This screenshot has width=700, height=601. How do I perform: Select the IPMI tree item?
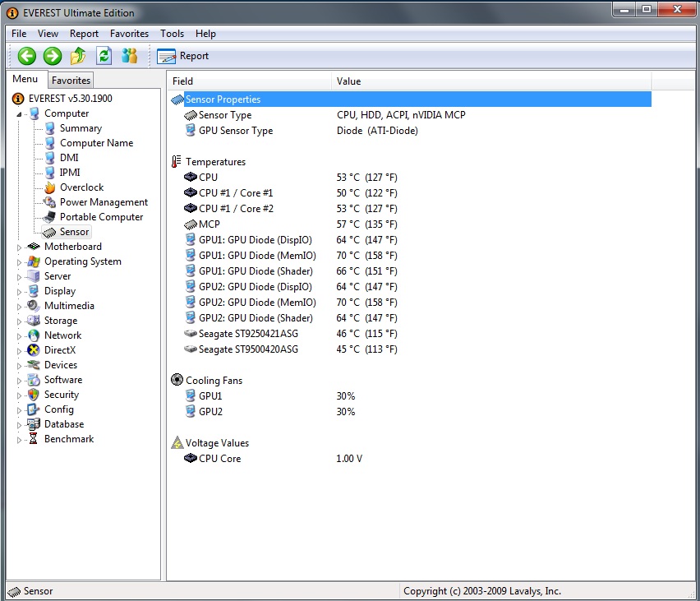[70, 173]
